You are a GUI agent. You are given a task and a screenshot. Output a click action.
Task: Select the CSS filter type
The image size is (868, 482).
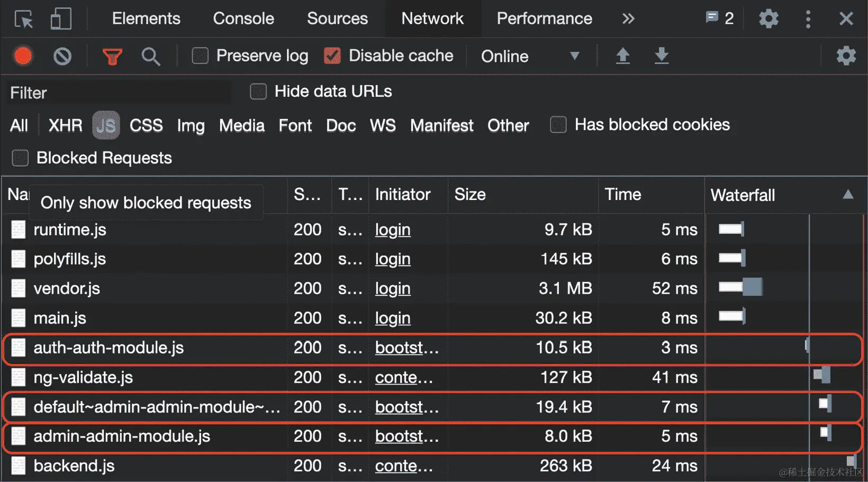[146, 125]
